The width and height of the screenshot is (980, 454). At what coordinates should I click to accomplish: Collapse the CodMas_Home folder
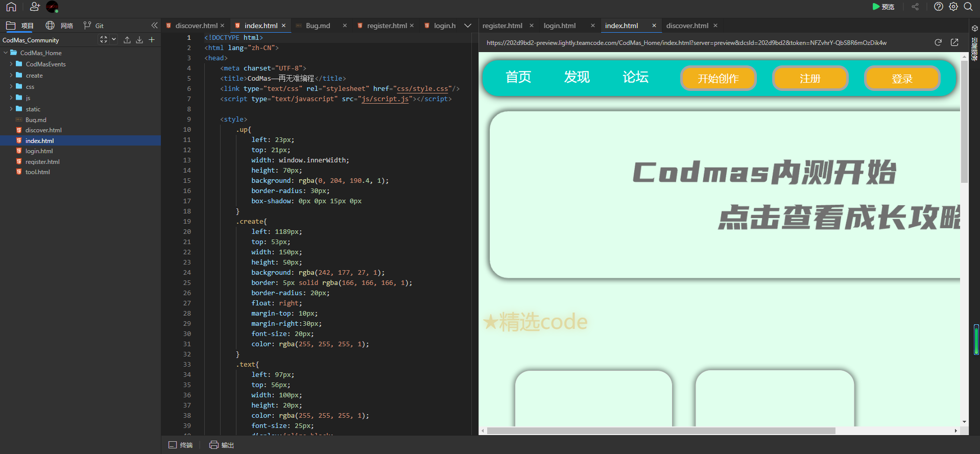(6, 53)
